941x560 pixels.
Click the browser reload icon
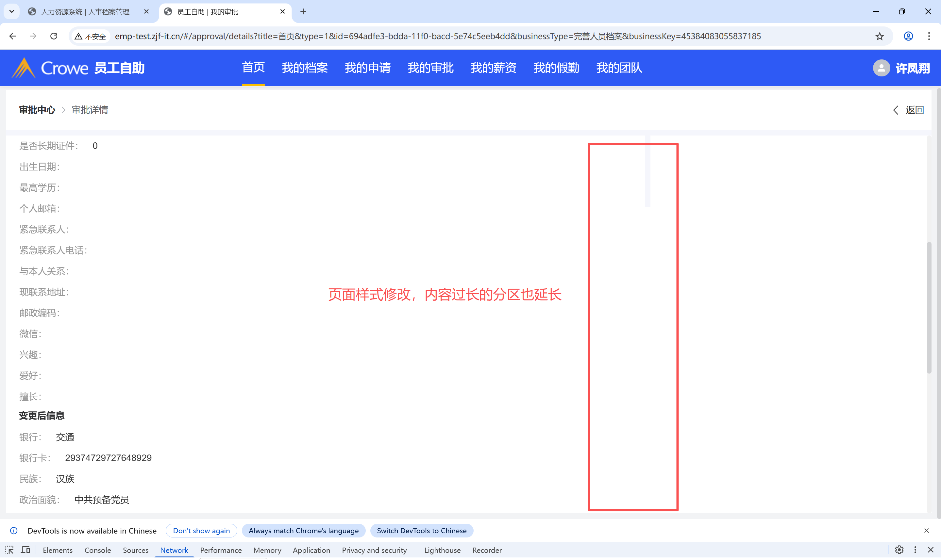(x=54, y=36)
